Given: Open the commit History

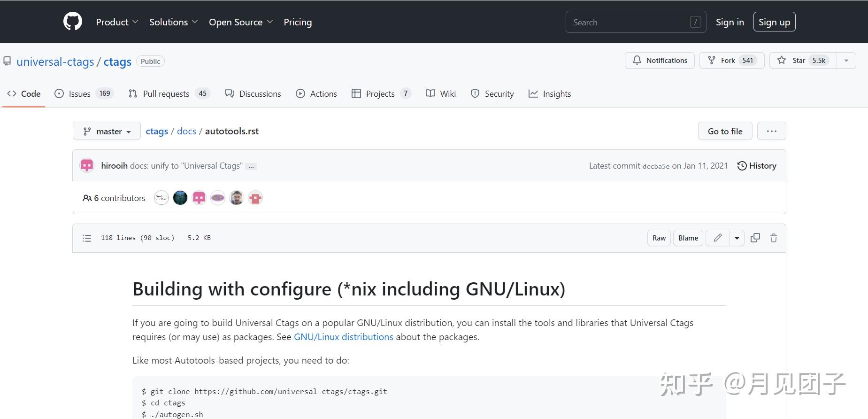Looking at the screenshot, I should [756, 166].
